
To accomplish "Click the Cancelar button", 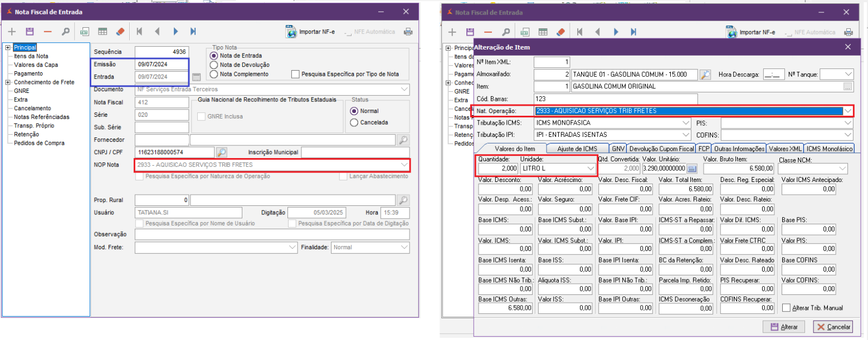I will pos(833,327).
